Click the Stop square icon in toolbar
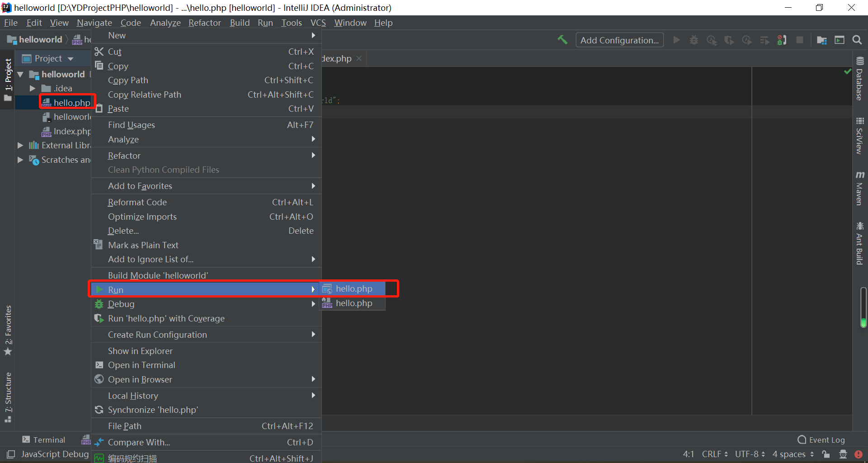This screenshot has height=463, width=868. (x=800, y=40)
